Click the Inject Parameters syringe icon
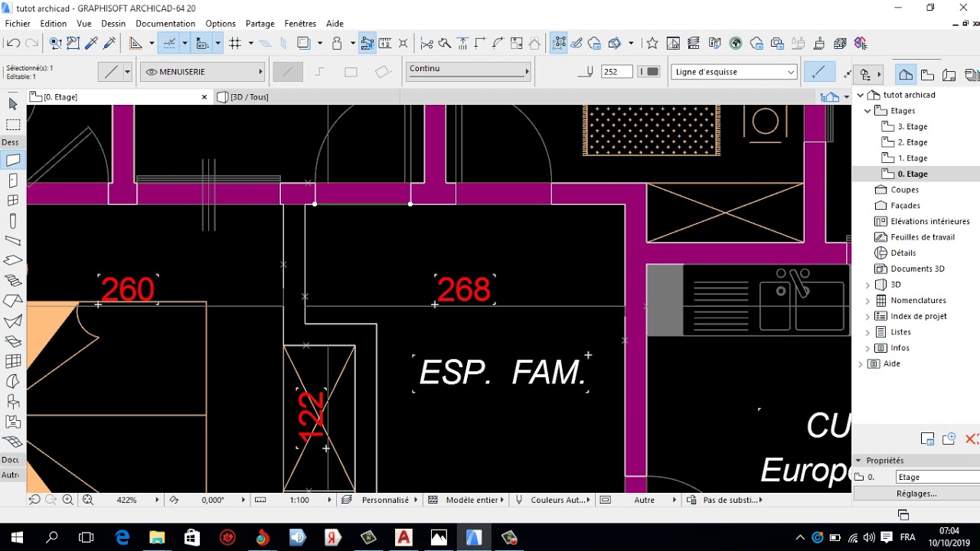Image resolution: width=980 pixels, height=551 pixels. click(109, 44)
